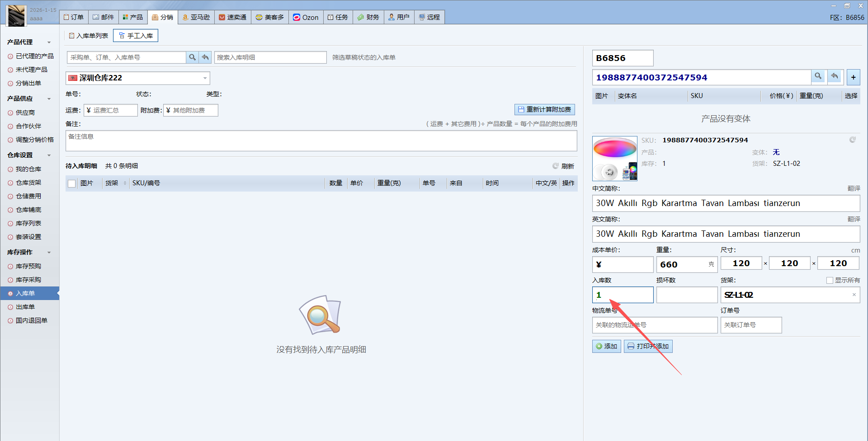Collapse the 产品代理 sidebar section

(49, 42)
